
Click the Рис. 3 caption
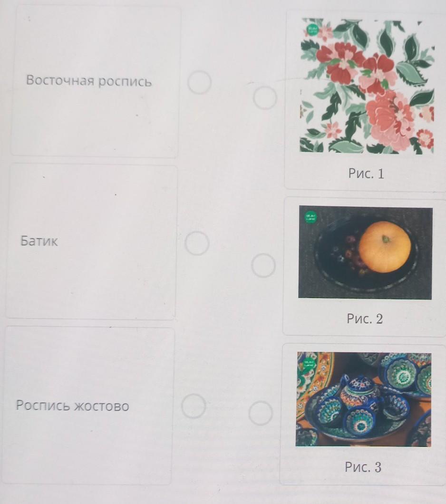tap(363, 467)
